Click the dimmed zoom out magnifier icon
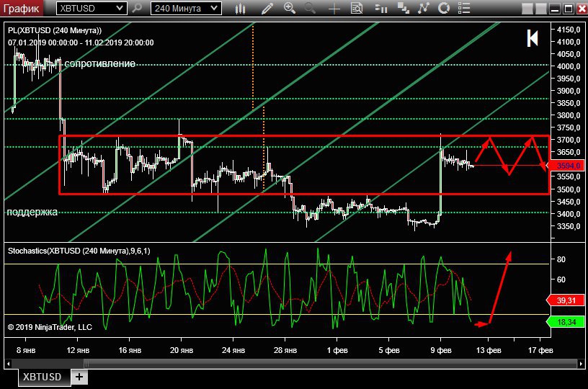The height and width of the screenshot is (389, 588). coord(310,8)
